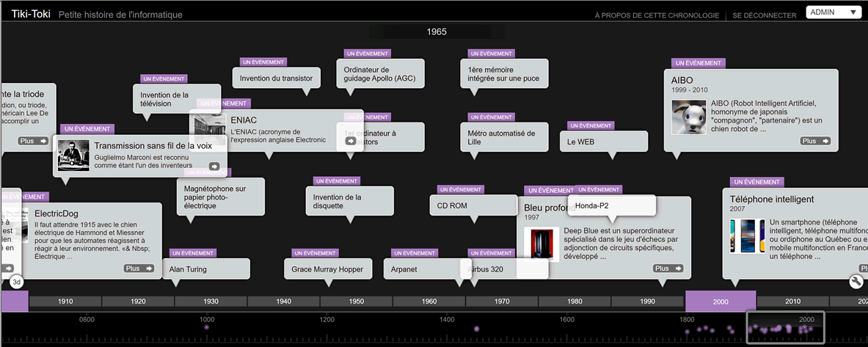
Task: Jump to the 1970 decade segment
Action: [x=502, y=302]
